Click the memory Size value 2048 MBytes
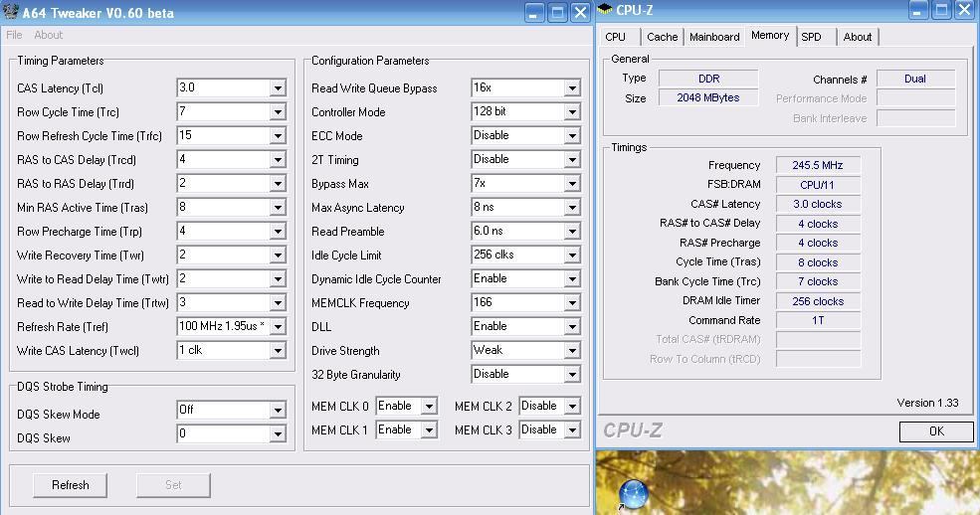The height and width of the screenshot is (515, 980). pyautogui.click(x=708, y=98)
